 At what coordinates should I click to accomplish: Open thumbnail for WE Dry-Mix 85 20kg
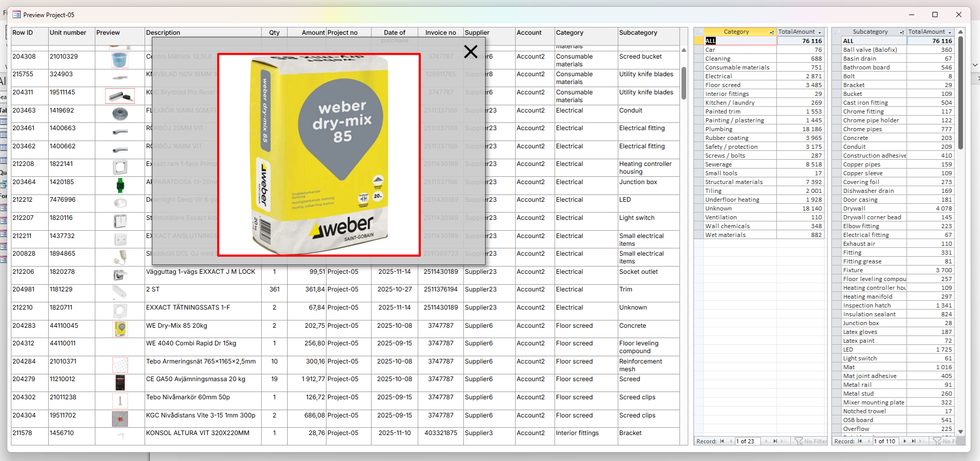pos(120,329)
